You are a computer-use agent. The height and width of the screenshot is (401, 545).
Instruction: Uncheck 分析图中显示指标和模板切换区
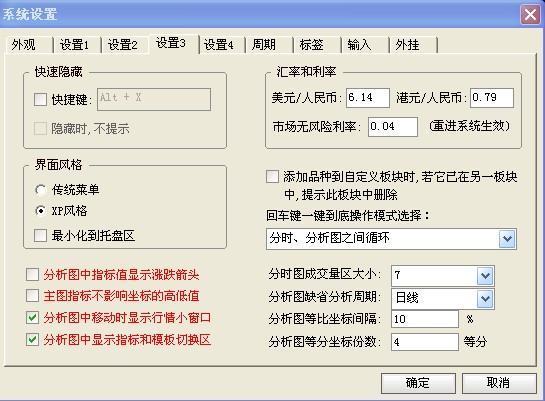[x=32, y=339]
